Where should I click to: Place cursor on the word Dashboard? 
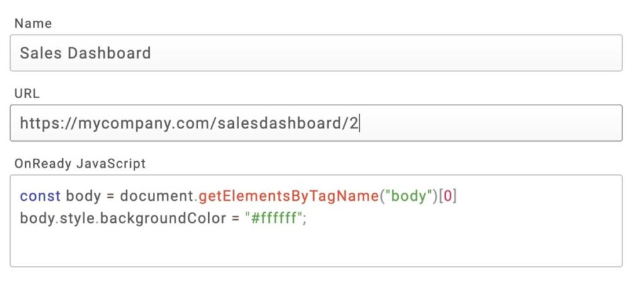110,53
